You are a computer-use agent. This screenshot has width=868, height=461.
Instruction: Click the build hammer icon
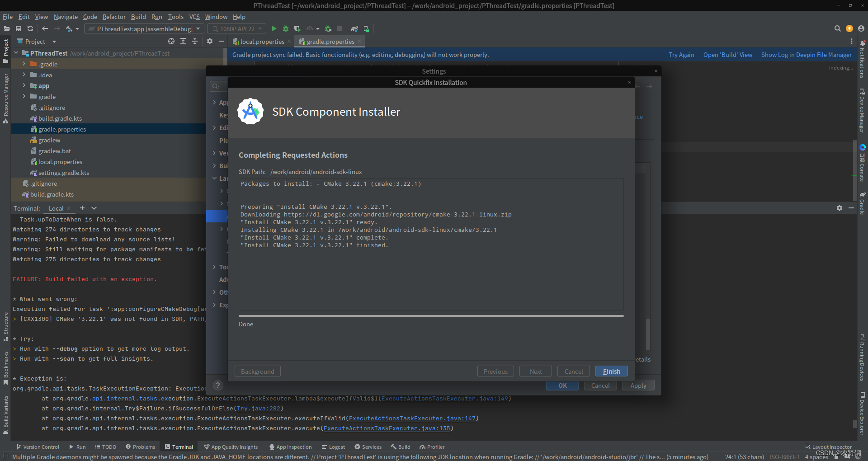(x=69, y=28)
